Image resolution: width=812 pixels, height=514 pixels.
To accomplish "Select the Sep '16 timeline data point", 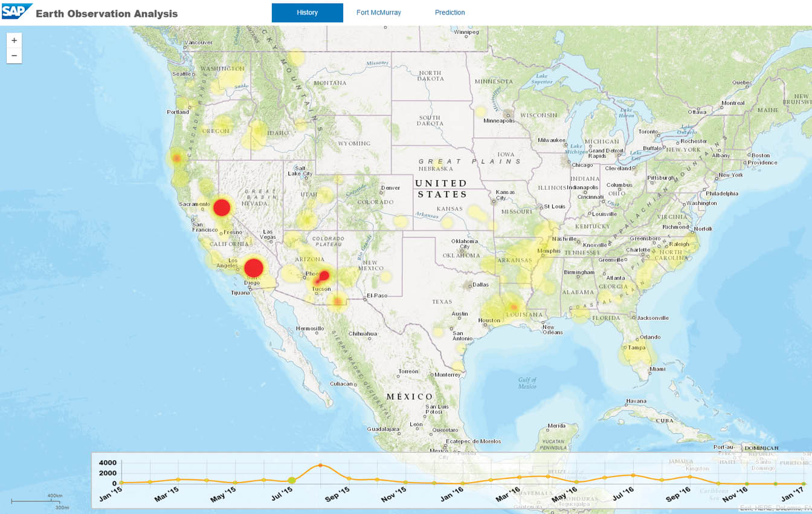I will click(690, 477).
